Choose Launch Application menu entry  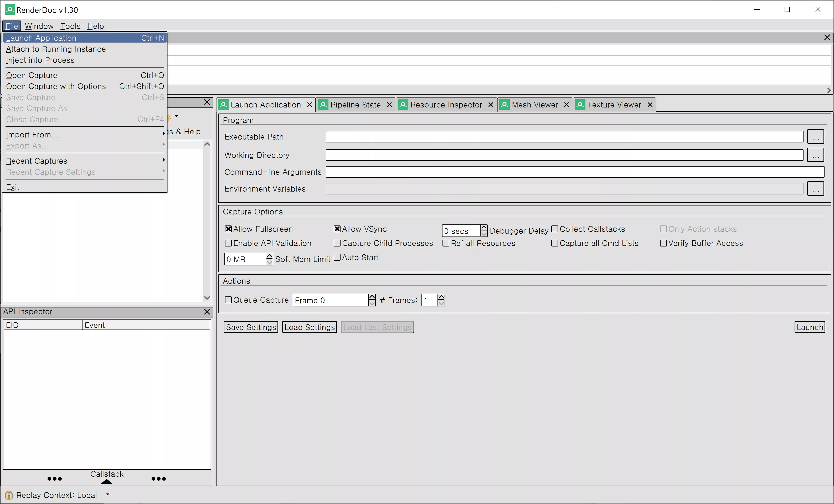click(85, 38)
